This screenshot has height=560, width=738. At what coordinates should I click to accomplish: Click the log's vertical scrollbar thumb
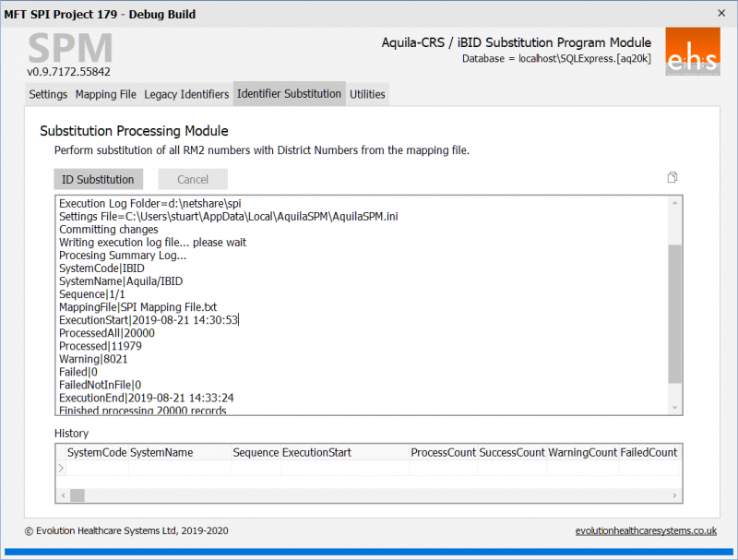point(675,314)
